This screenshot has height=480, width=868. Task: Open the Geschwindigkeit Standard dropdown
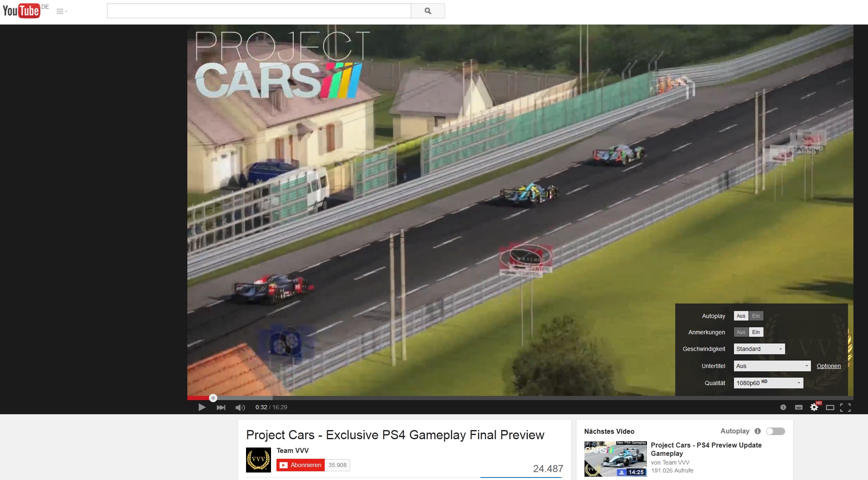tap(759, 349)
